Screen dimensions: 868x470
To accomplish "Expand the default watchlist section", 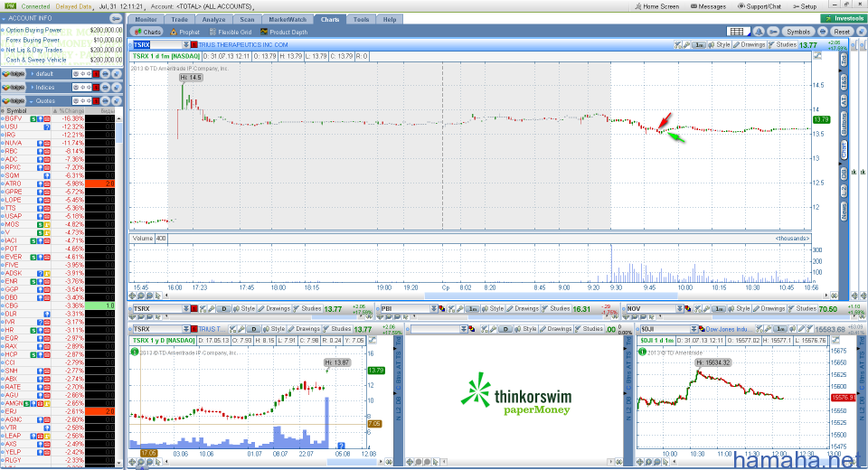I will pos(33,73).
